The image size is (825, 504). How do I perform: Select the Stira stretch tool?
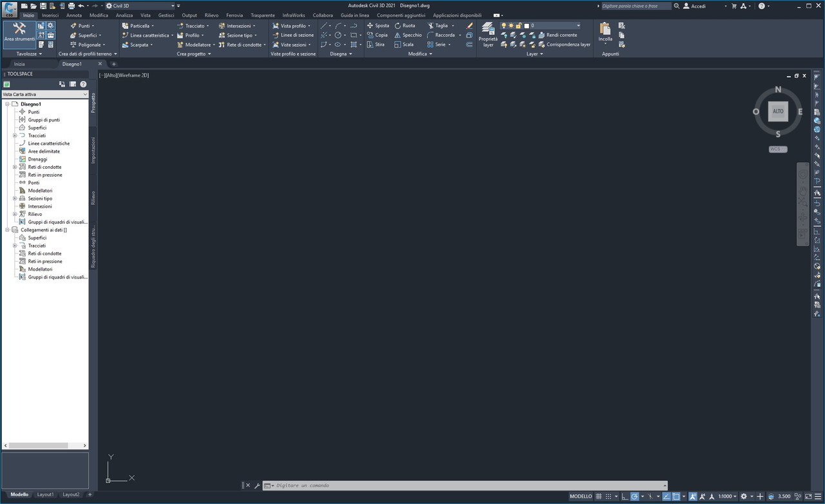point(376,44)
